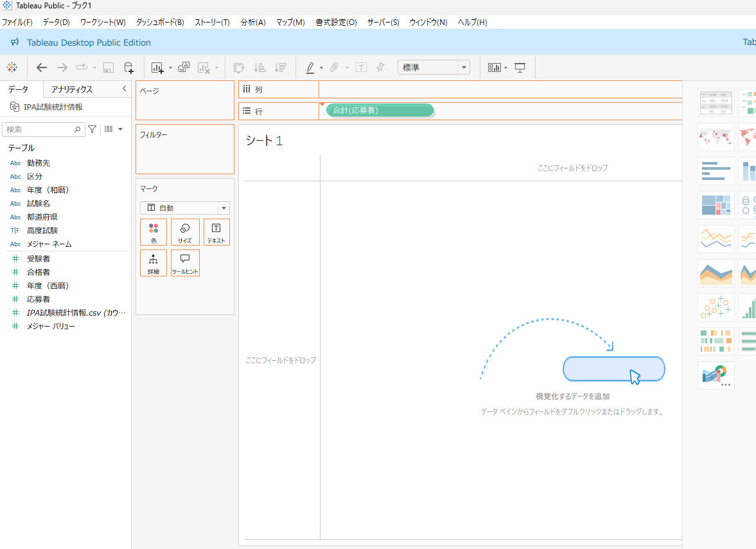The image size is (756, 549).
Task: Click the New worksheet toolbar icon
Action: [157, 67]
